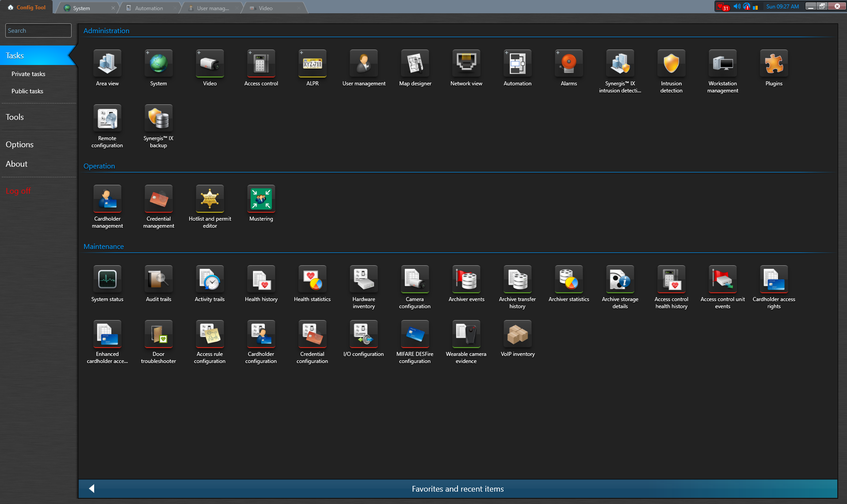This screenshot has height=504, width=847.
Task: Open Wearable camera evidence task
Action: (x=466, y=335)
